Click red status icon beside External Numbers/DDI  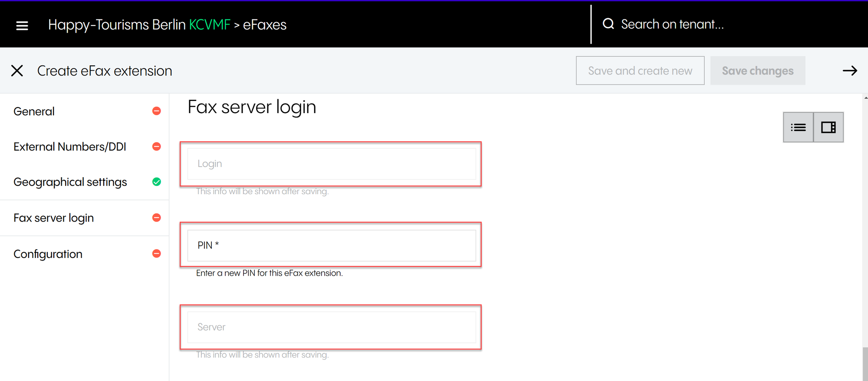(x=157, y=147)
